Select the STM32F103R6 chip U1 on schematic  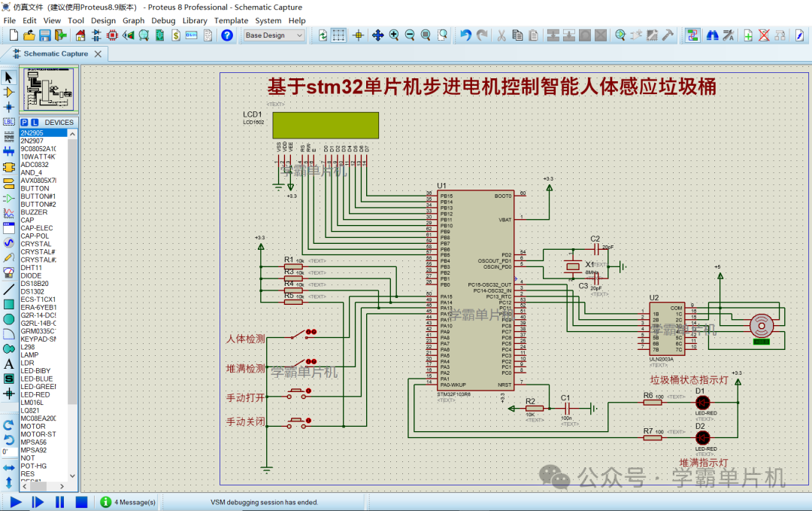pos(476,290)
